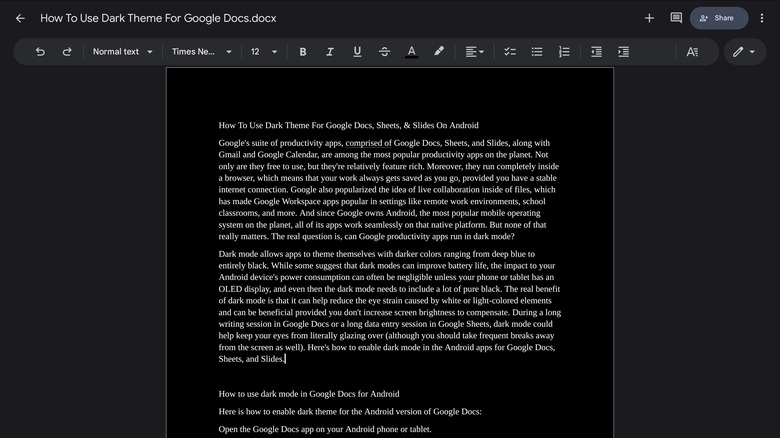Open the editing mode pencil dropdown
Screen dimensions: 780x438
click(744, 52)
